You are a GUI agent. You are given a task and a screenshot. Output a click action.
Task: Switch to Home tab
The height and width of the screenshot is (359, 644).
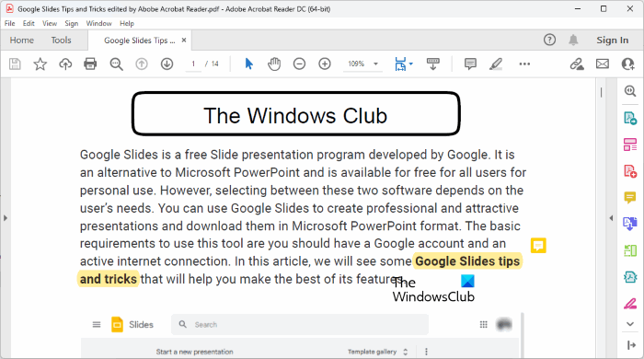point(22,40)
